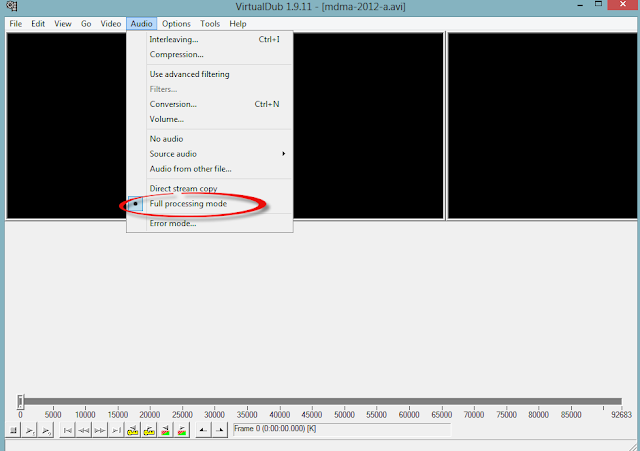Viewport: 640px width, 451px height.
Task: Click the 50000 frame label on timeline
Action: click(x=344, y=415)
